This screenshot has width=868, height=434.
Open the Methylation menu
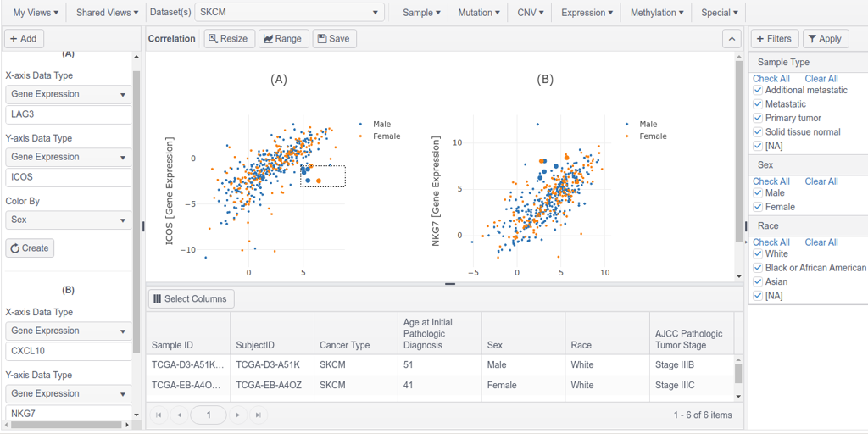(x=657, y=12)
